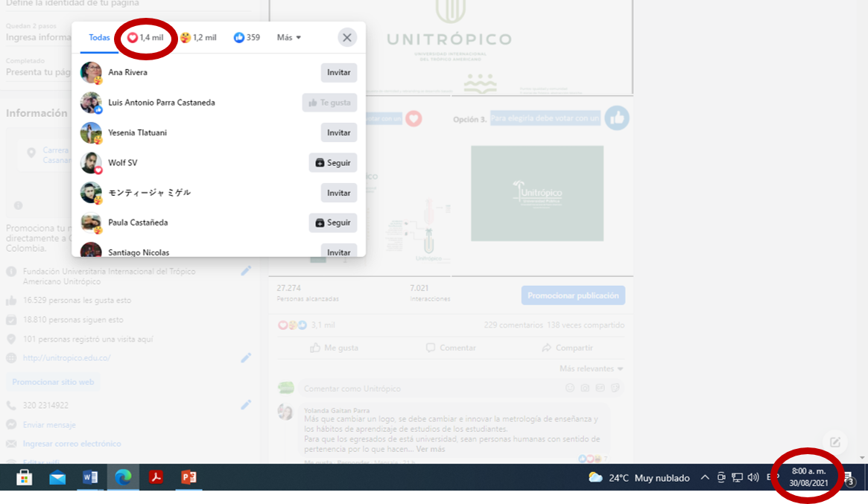Screen dimensions: 868x504
Task: Follow Paula Castañeda
Action: pos(333,223)
